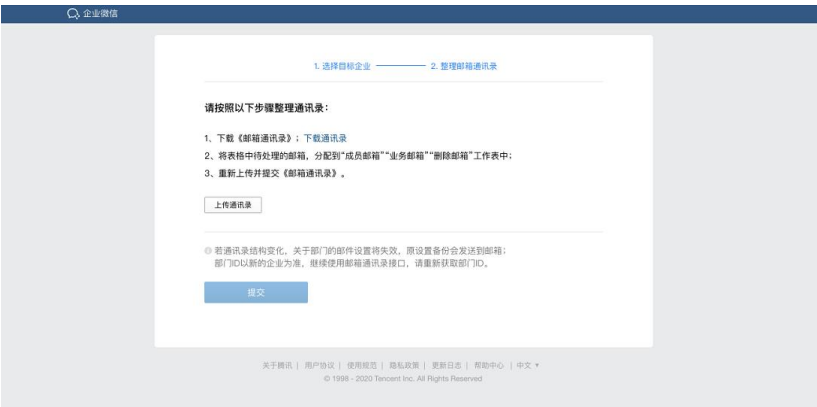817x407 pixels.
Task: Open the 帮助中心 footer link
Action: tap(488, 365)
